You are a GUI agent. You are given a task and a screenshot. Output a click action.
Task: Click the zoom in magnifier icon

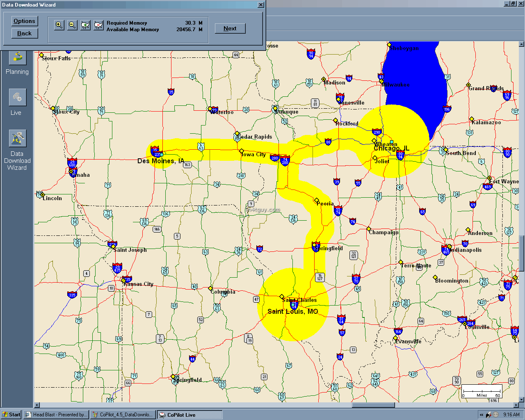(x=59, y=25)
